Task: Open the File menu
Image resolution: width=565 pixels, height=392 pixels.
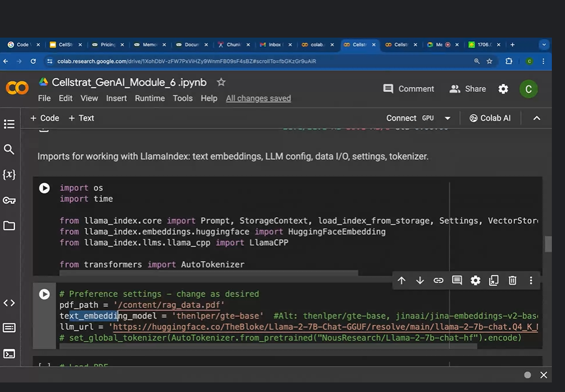Action: 44,98
